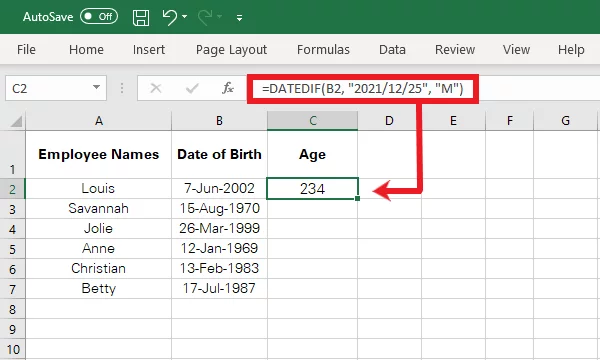600x360 pixels.
Task: Select column D header
Action: coord(389,121)
